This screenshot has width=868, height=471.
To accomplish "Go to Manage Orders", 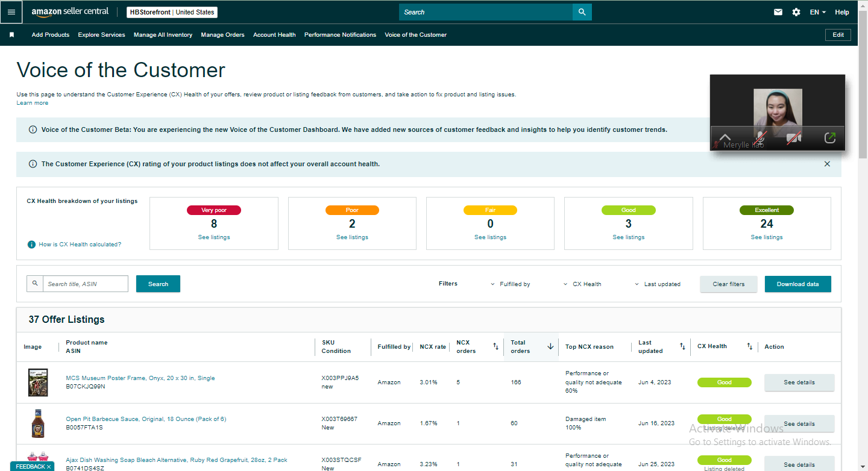I will tap(223, 35).
